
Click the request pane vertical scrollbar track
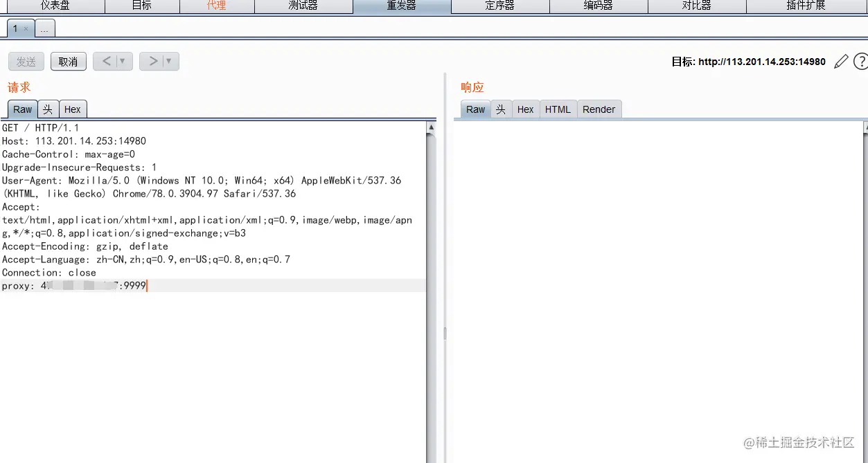[x=432, y=298]
